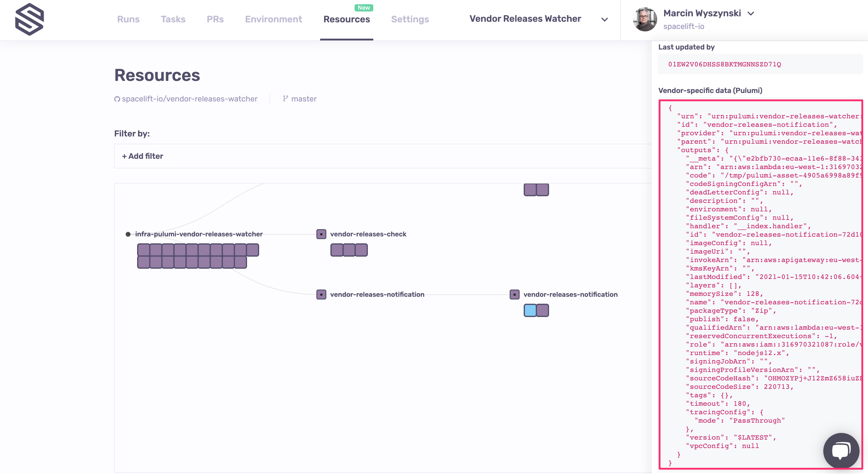Click the Last updated by ID value
868x474 pixels.
click(725, 64)
